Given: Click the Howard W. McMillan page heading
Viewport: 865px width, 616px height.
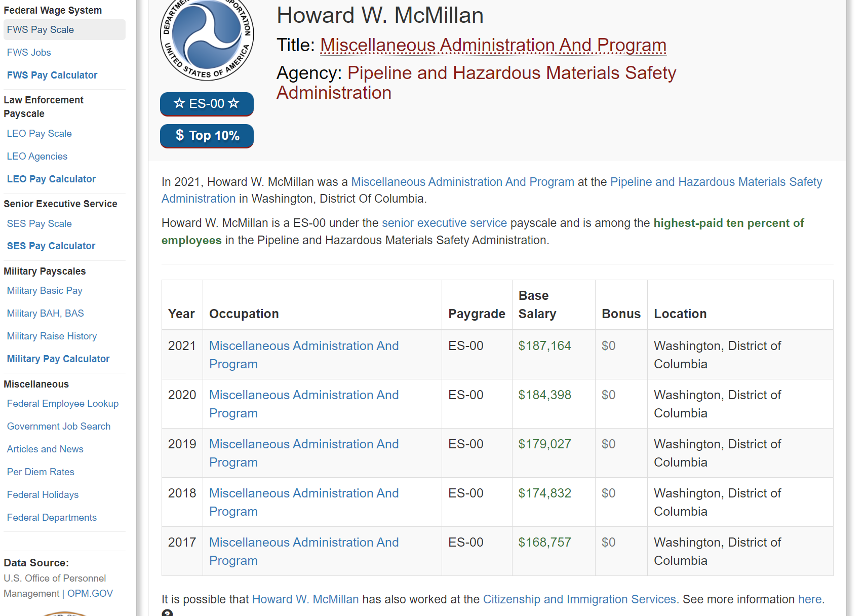Looking at the screenshot, I should 380,15.
